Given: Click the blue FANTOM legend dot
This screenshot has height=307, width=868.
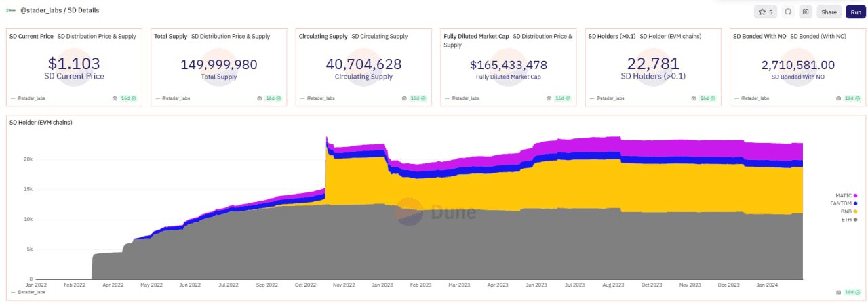Looking at the screenshot, I should (x=855, y=203).
